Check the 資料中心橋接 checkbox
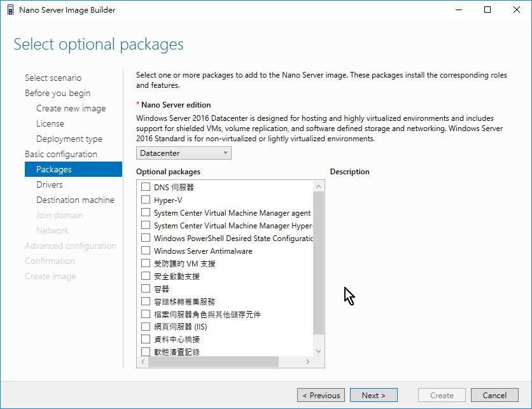This screenshot has width=532, height=409. tap(146, 339)
